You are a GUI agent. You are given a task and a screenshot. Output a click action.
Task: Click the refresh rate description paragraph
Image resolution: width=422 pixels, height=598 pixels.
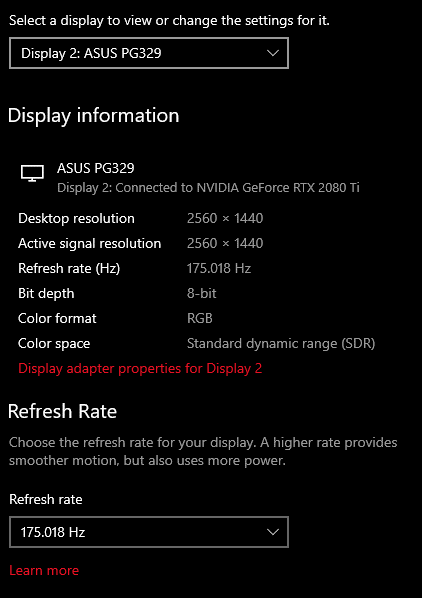[203, 452]
